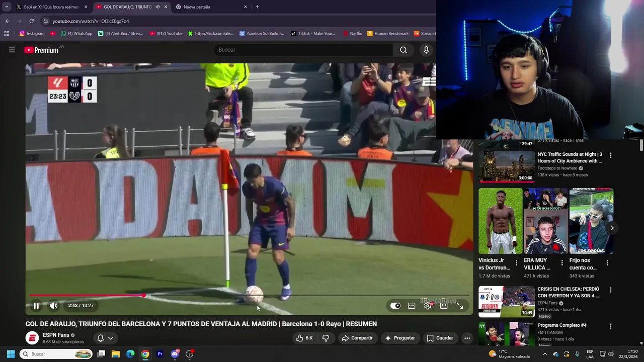Click the Preguntar button
644x362 pixels.
tap(400, 338)
